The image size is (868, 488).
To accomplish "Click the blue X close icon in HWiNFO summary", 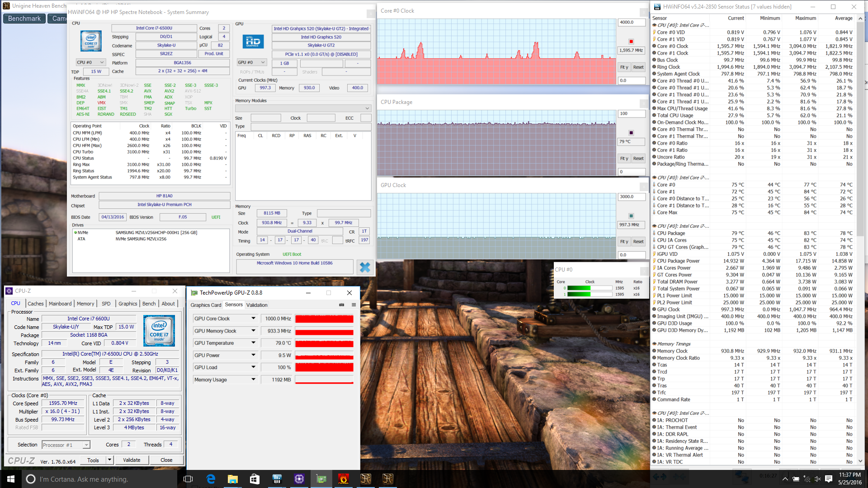I will coord(364,267).
